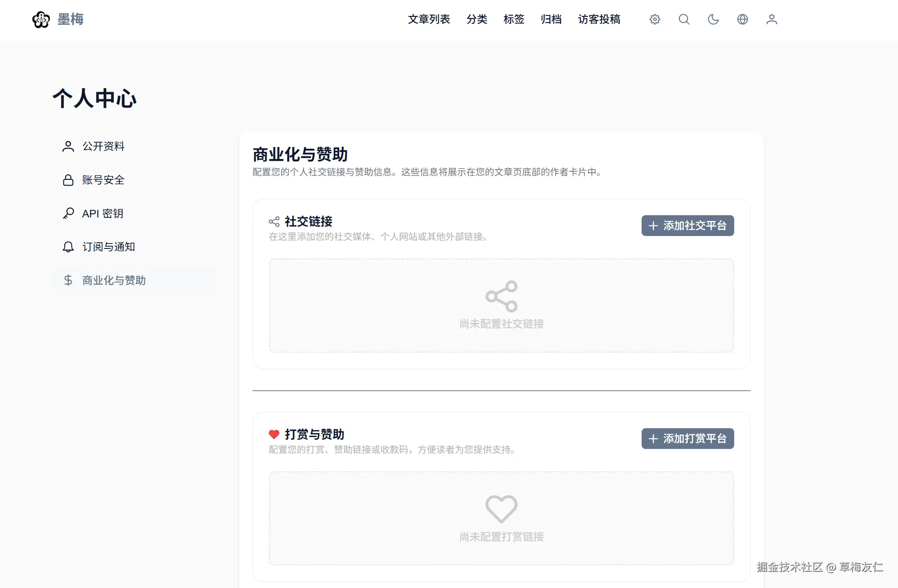
Task: Open 访客投稿 navigation link
Action: 599,19
